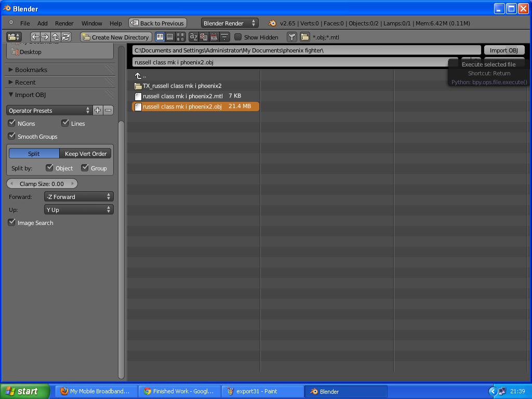Sort files alphabetically icon
The image size is (532, 399).
click(x=193, y=37)
